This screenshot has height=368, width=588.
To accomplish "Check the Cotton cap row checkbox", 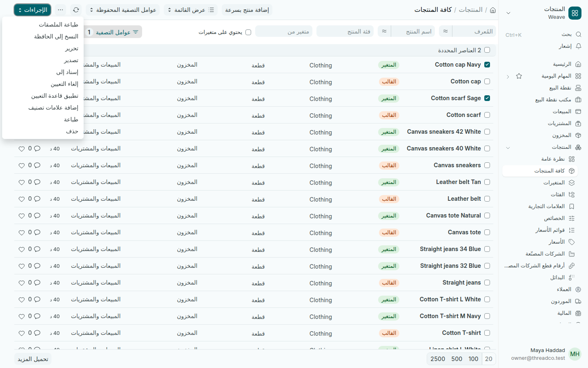I will [x=487, y=81].
